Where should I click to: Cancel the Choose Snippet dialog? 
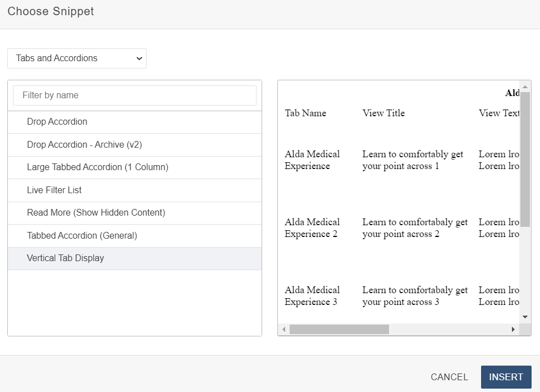click(x=449, y=377)
